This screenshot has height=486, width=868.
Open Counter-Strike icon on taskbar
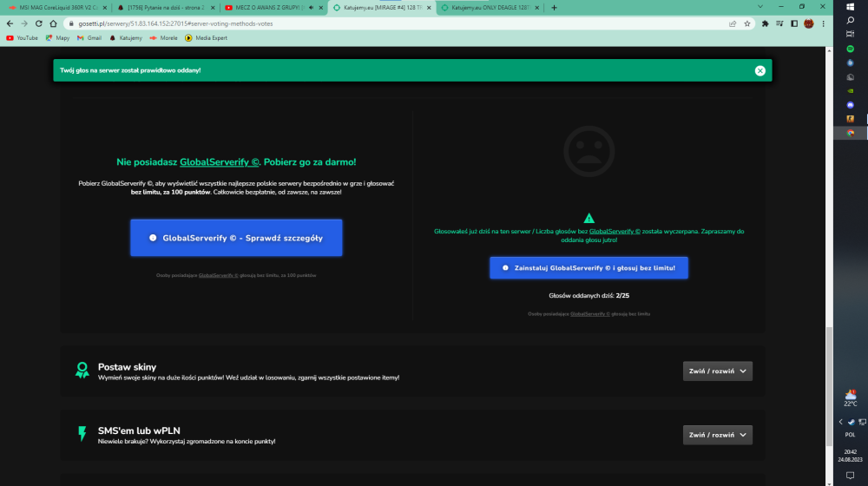851,119
